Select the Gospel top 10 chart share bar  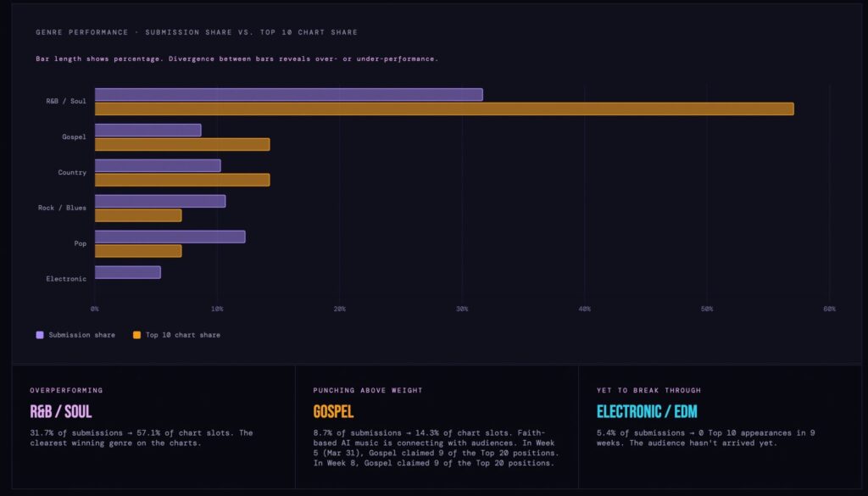(182, 144)
